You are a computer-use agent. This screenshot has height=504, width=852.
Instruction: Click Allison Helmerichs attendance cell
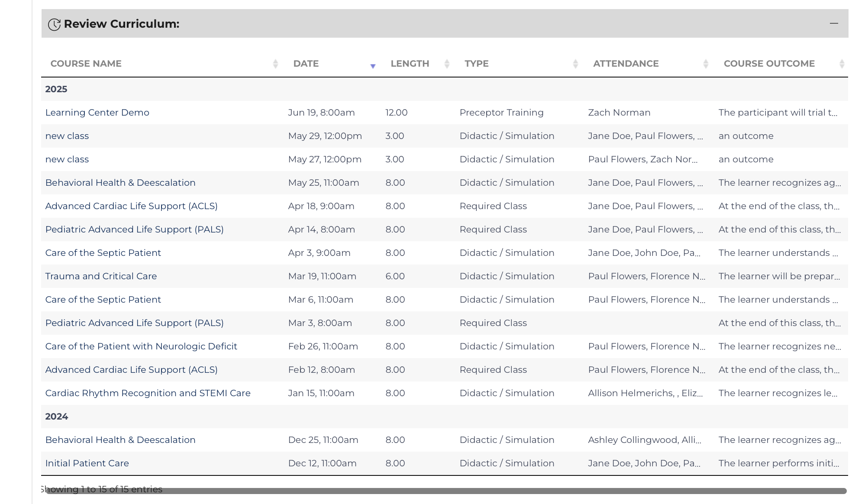[x=645, y=393]
